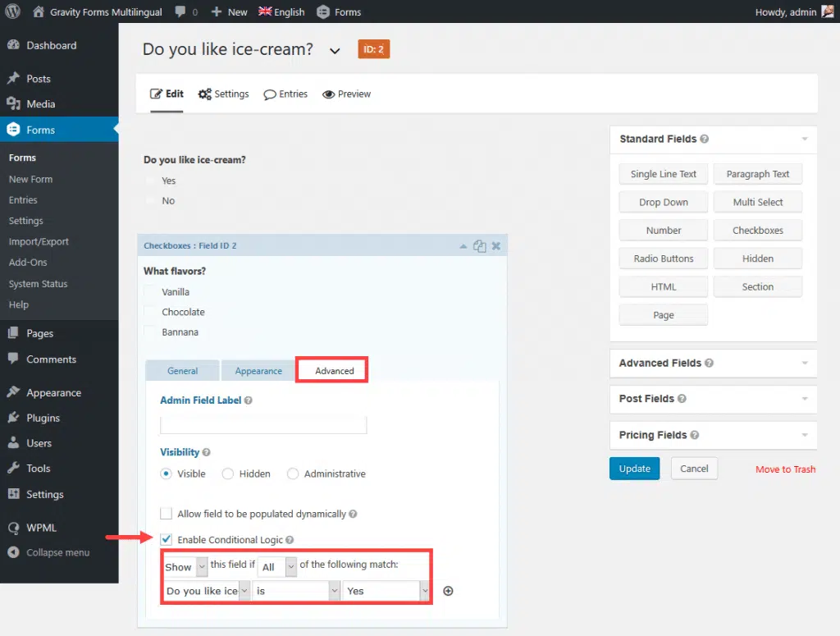Viewport: 840px width, 636px height.
Task: Open the form switcher chevron beside title
Action: point(335,51)
